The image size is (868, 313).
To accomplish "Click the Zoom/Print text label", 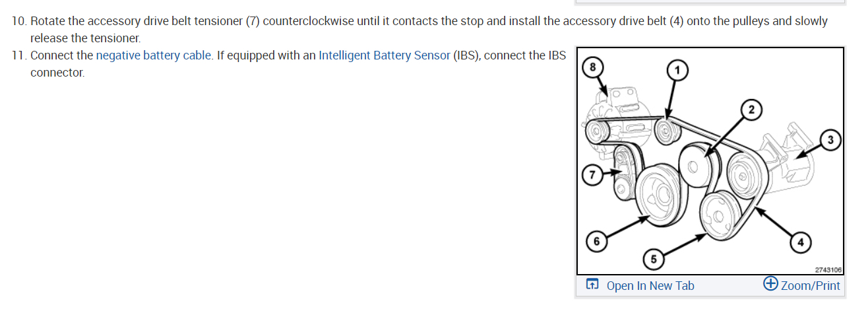I will coord(810,285).
